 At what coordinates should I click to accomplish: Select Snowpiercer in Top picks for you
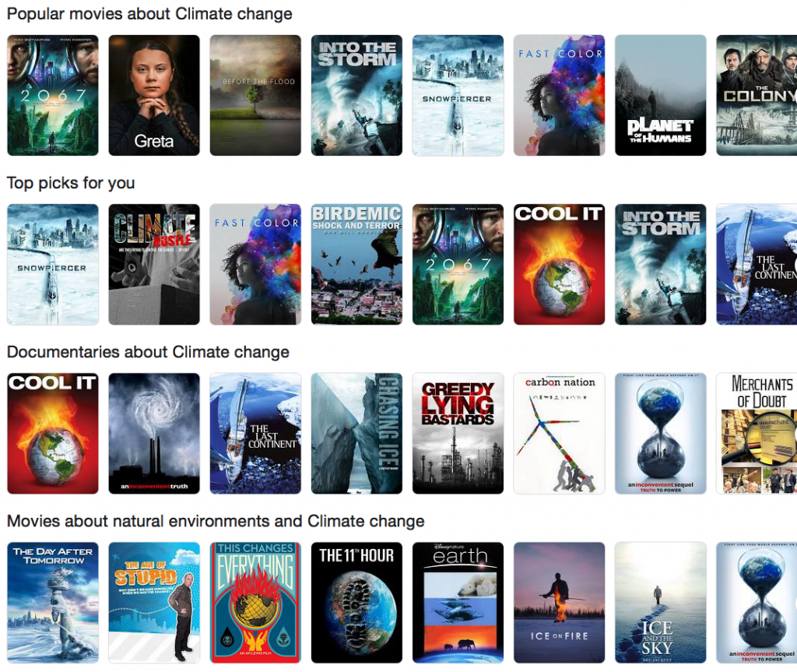53,264
